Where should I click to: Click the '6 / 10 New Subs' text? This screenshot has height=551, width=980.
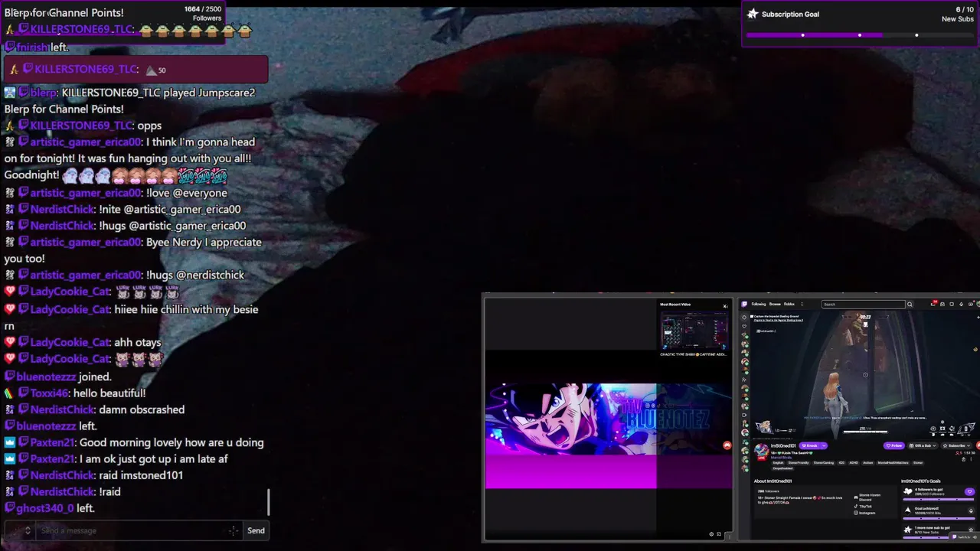coord(958,15)
